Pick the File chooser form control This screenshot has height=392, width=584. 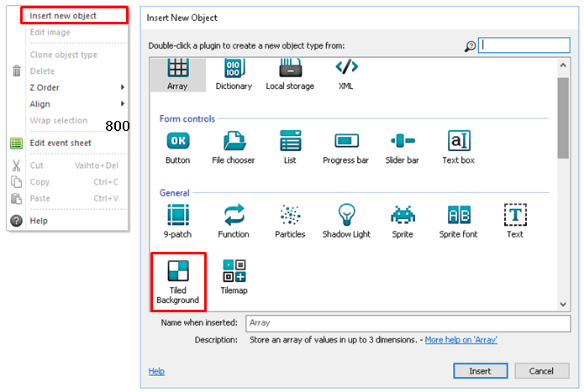(x=234, y=141)
